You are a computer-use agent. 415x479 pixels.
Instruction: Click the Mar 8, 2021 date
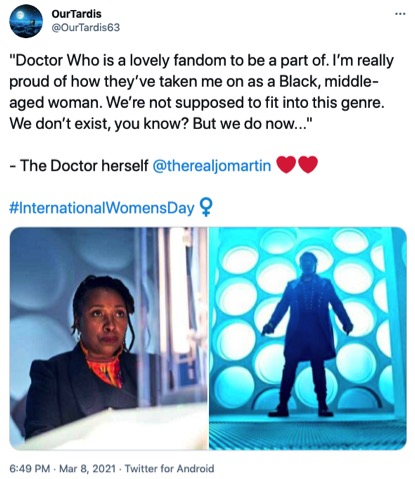click(87, 468)
